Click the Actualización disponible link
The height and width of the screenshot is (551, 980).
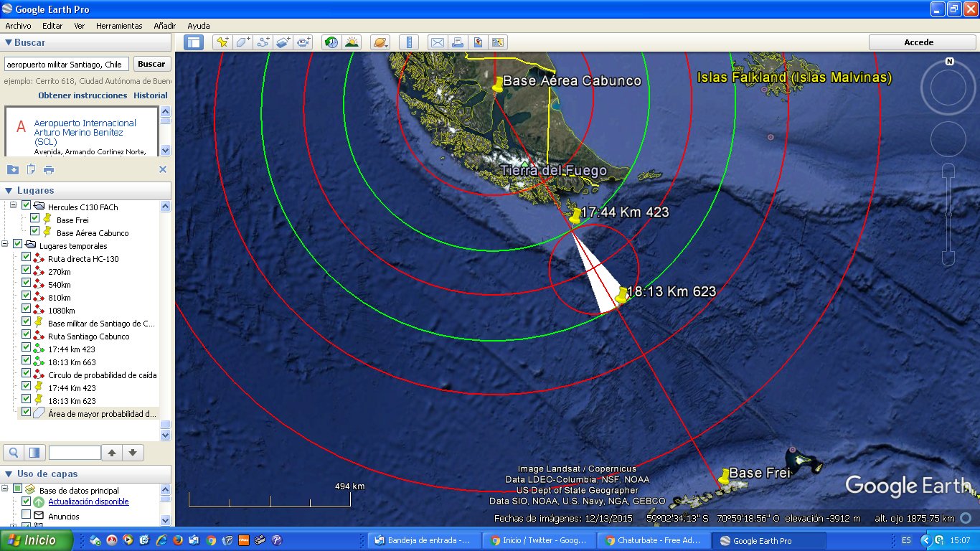pyautogui.click(x=89, y=501)
